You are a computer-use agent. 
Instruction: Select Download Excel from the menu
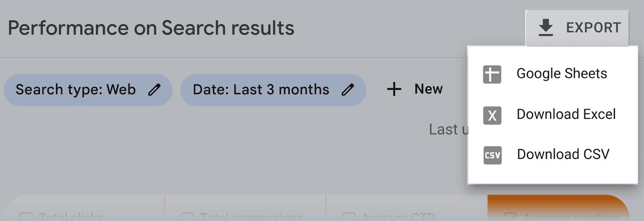pos(566,115)
